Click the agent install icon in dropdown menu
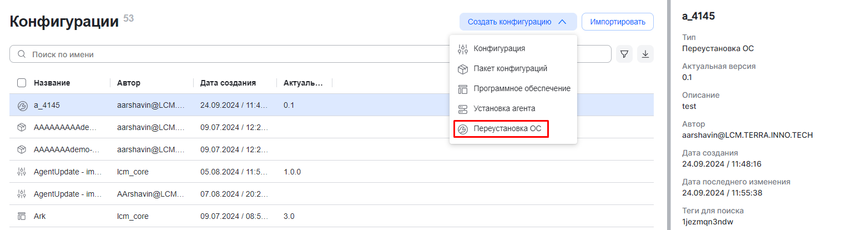Viewport: 868px width, 230px height. [463, 109]
